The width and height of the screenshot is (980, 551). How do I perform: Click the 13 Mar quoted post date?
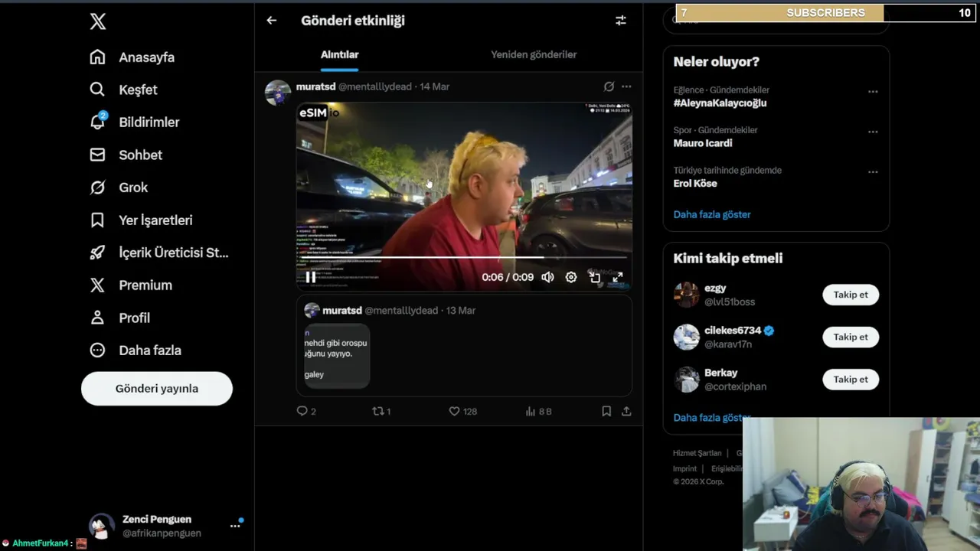[461, 310]
